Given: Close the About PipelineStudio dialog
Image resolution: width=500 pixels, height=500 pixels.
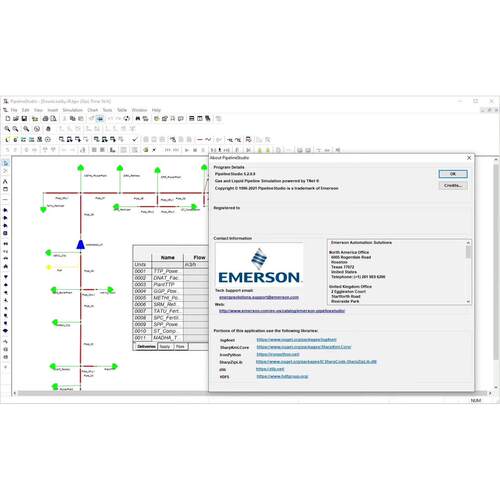Looking at the screenshot, I should pos(469,158).
